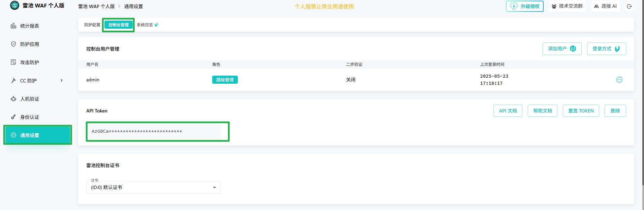Click 通用设置 breadcrumb item
The width and height of the screenshot is (644, 210).
(133, 6)
